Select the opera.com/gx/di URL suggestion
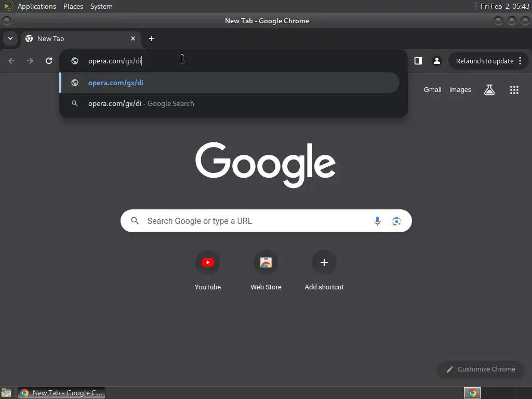 pos(229,83)
